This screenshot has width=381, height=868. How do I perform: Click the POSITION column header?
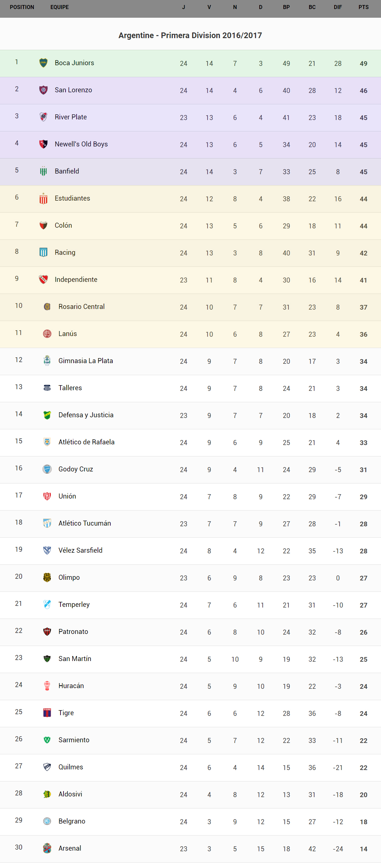tap(22, 7)
